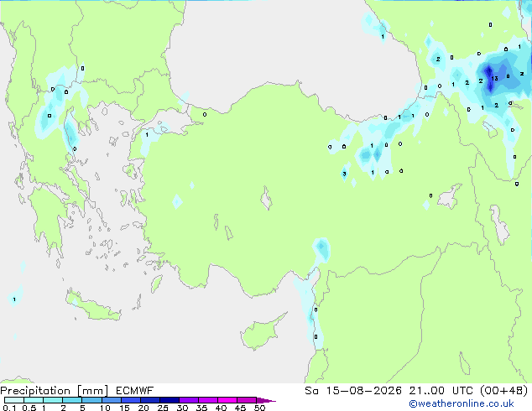
Task: Click the 'Sa 15-08-2026 21..00 UTC (00+48)' date text
Action: [x=416, y=391]
